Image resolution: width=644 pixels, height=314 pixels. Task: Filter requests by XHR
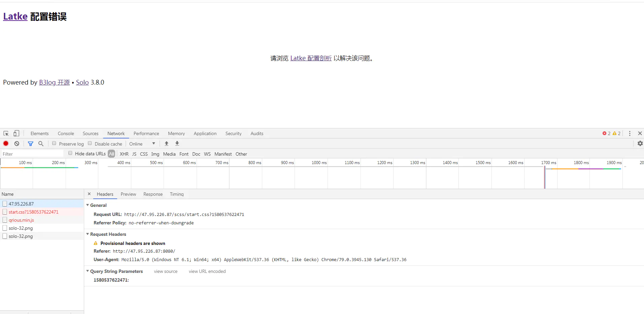tap(124, 154)
